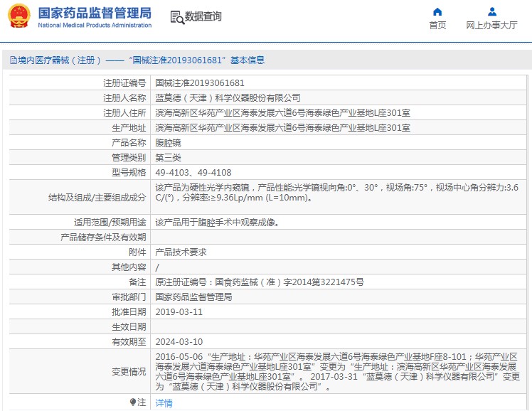Click the 国家药品监督管理局 site title
This screenshot has width=532, height=411.
tap(94, 13)
